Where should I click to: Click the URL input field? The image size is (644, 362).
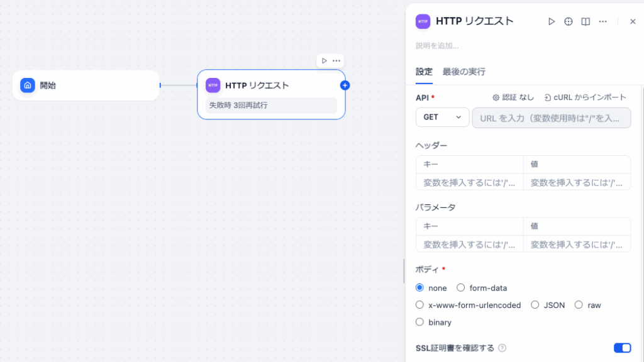[x=552, y=118]
